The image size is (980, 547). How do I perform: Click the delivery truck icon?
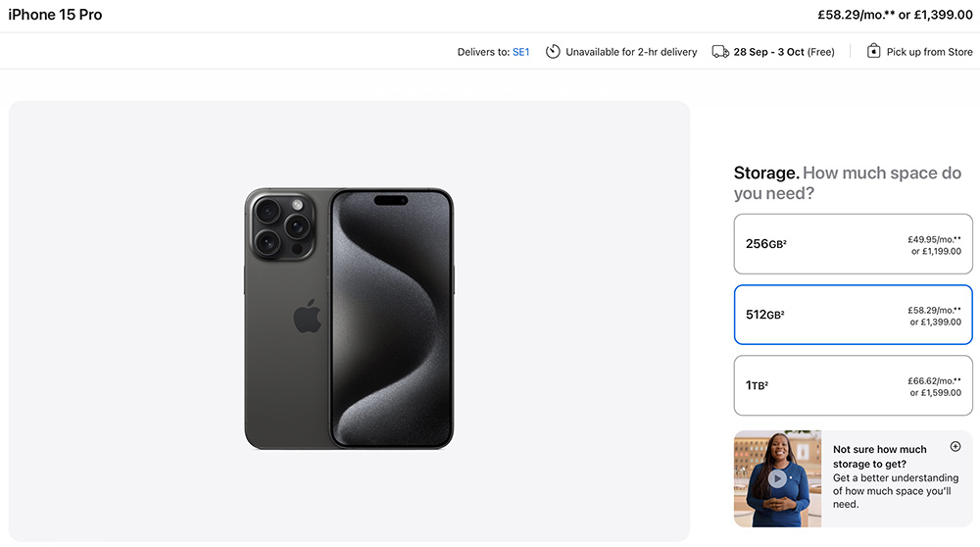720,51
